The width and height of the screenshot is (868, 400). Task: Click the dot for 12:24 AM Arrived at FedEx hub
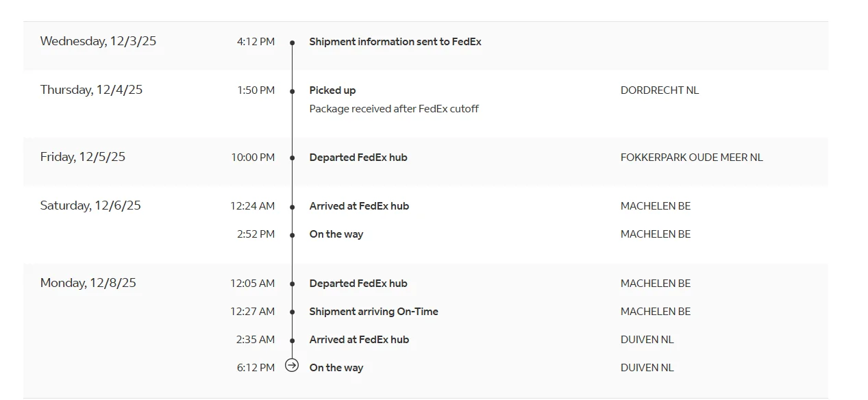tap(292, 207)
